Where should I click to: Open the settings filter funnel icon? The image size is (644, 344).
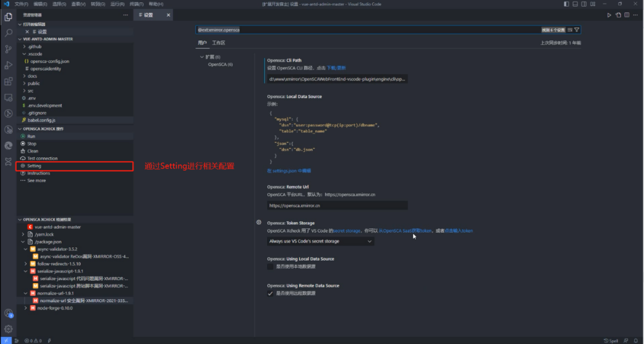(577, 30)
